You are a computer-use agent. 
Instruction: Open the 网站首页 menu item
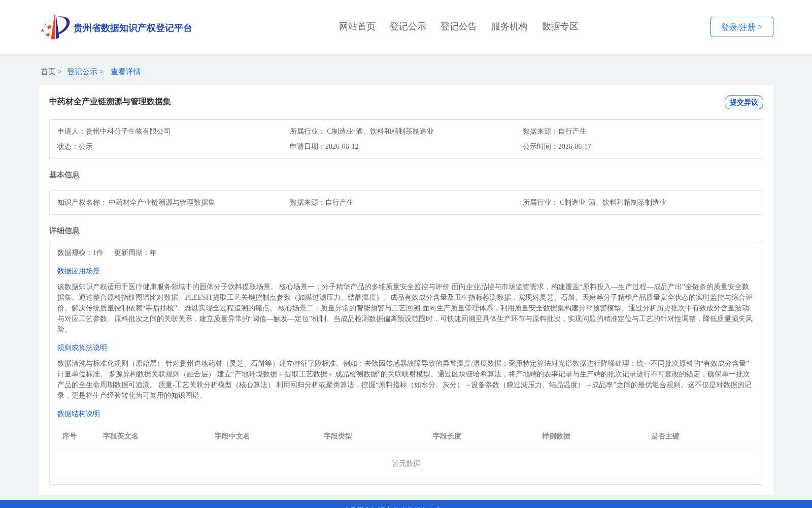357,26
